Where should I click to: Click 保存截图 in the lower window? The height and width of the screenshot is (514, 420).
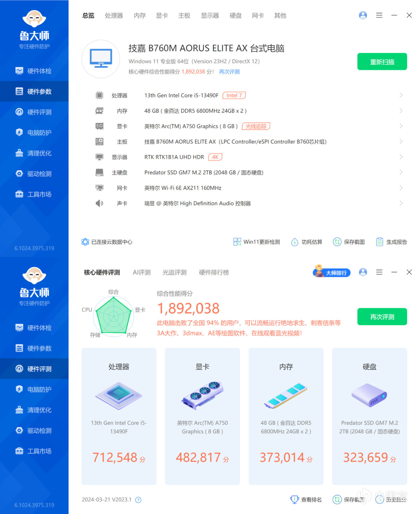pyautogui.click(x=349, y=500)
